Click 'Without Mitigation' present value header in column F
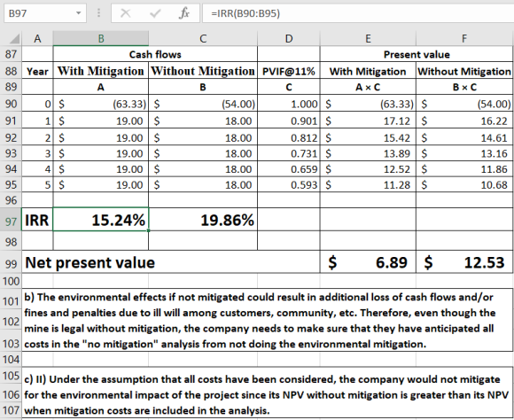 click(x=464, y=71)
